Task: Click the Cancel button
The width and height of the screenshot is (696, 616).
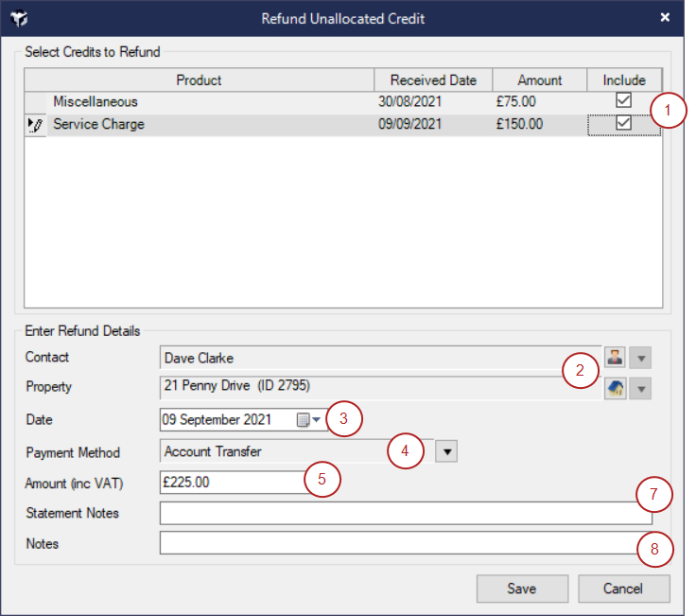Action: point(623,589)
